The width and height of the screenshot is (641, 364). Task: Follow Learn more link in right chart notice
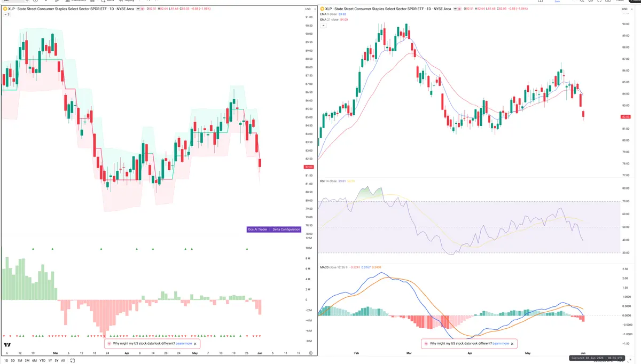[501, 344]
